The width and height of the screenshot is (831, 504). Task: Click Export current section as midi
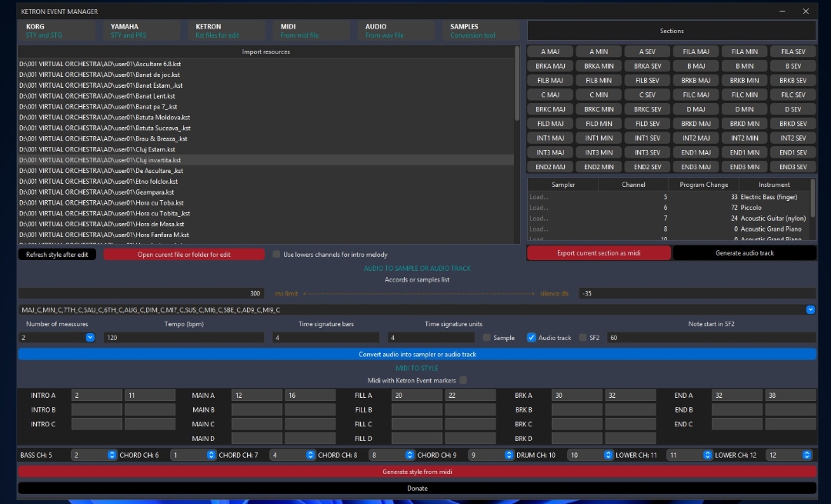(x=599, y=253)
